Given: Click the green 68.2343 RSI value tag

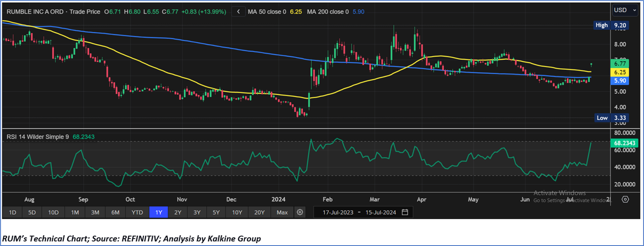Looking at the screenshot, I should click(x=624, y=143).
